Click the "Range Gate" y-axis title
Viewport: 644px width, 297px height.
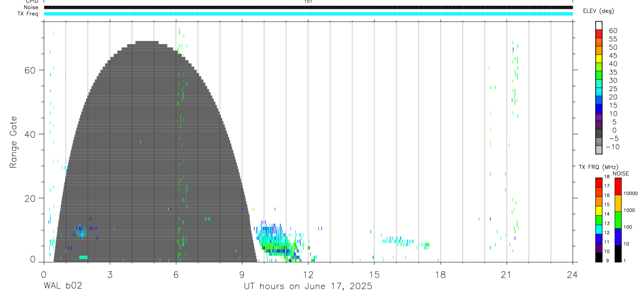click(x=14, y=142)
